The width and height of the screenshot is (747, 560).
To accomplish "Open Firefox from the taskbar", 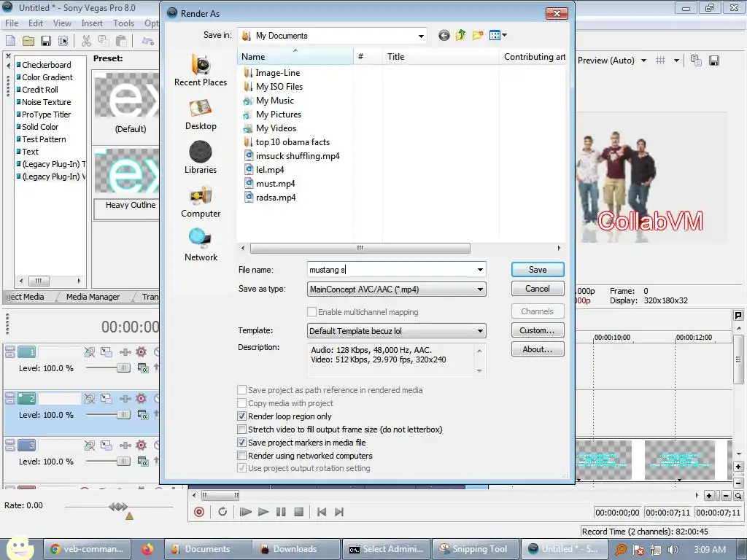I will (x=147, y=549).
